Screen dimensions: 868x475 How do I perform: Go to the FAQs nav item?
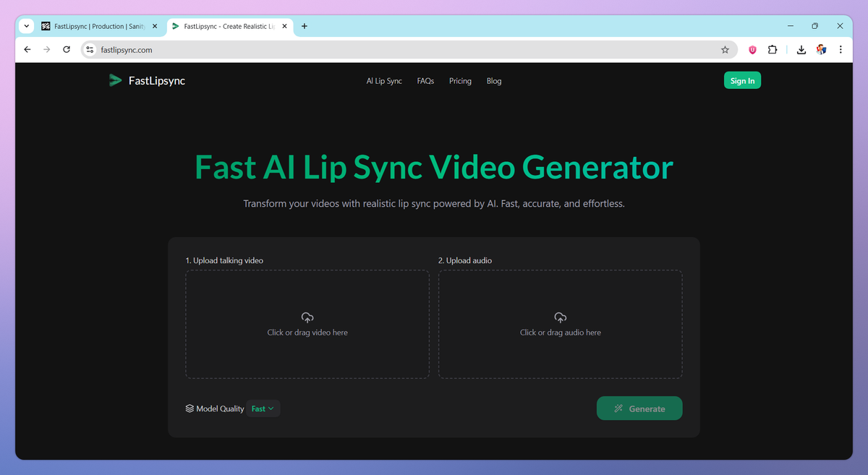[425, 81]
